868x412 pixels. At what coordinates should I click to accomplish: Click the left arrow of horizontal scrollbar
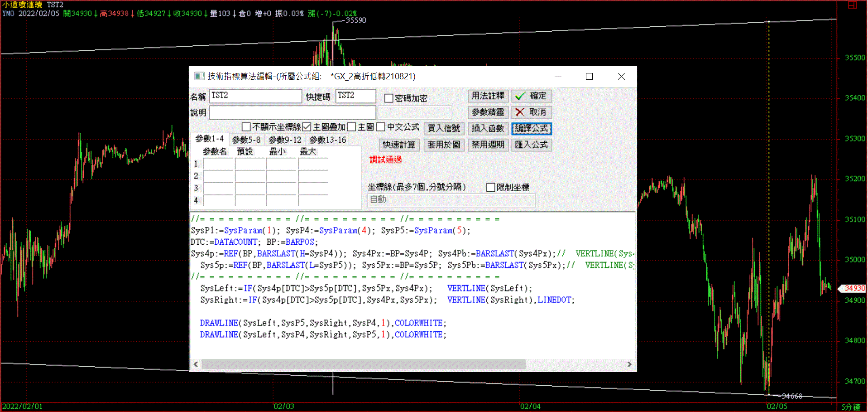(x=196, y=364)
